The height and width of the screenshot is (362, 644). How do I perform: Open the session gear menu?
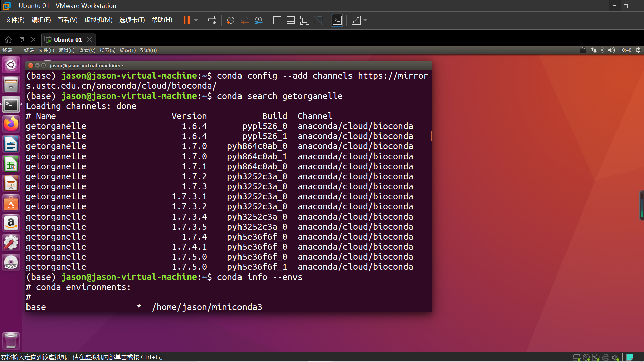(x=638, y=50)
